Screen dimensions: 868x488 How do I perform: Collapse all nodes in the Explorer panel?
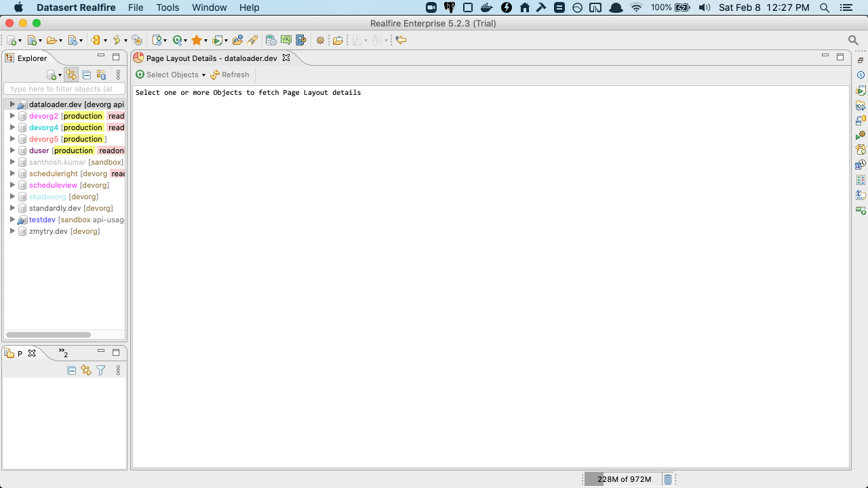coord(87,75)
